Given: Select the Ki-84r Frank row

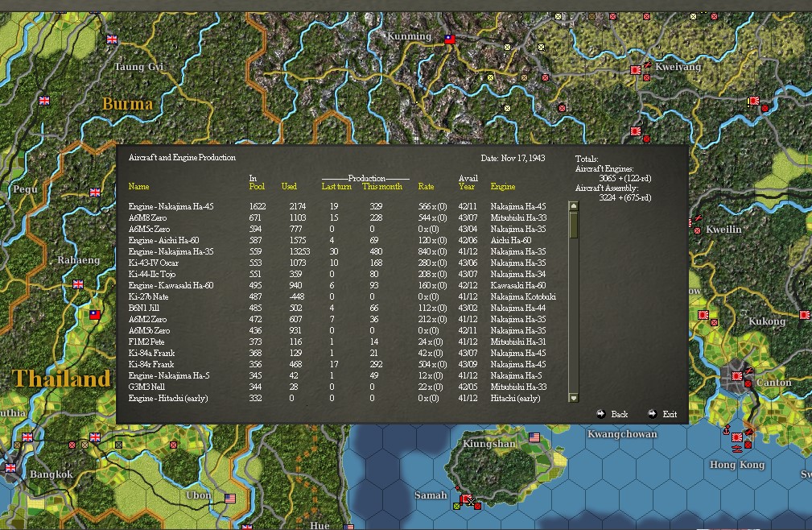Looking at the screenshot, I should pyautogui.click(x=343, y=364).
